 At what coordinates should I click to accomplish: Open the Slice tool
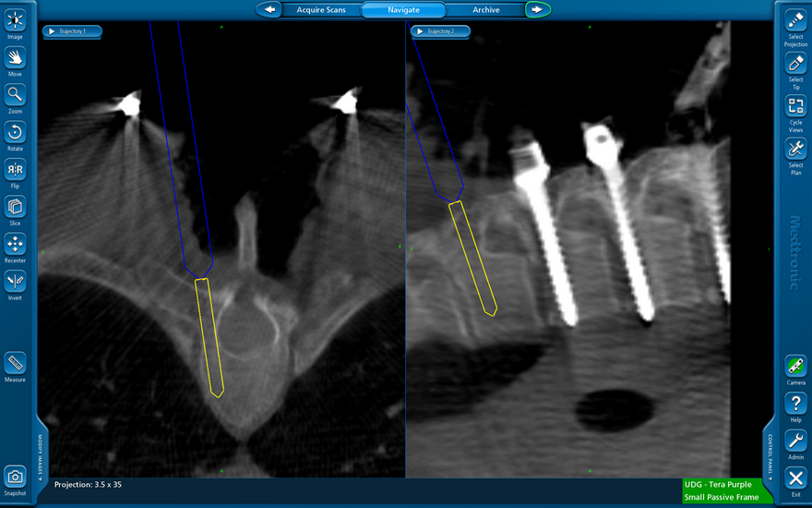(15, 207)
